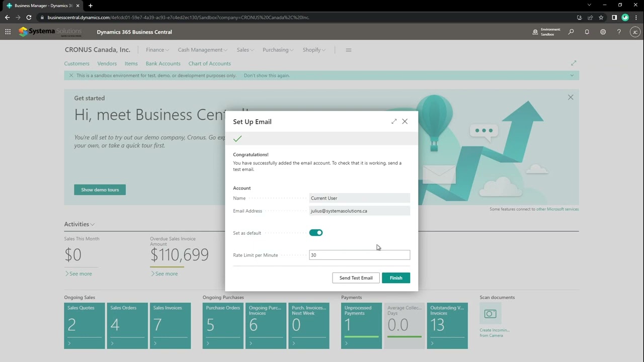Image resolution: width=644 pixels, height=362 pixels.
Task: Click the Finish button
Action: (x=396, y=278)
